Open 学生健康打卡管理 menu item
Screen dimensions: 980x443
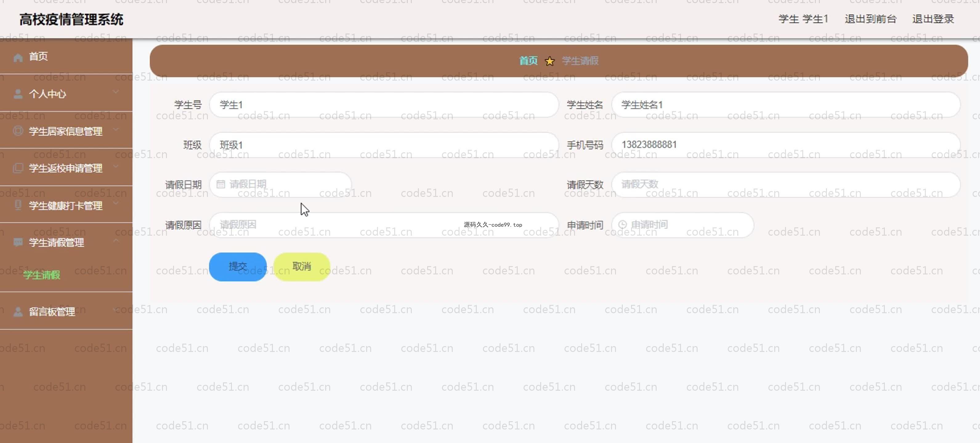coord(66,205)
